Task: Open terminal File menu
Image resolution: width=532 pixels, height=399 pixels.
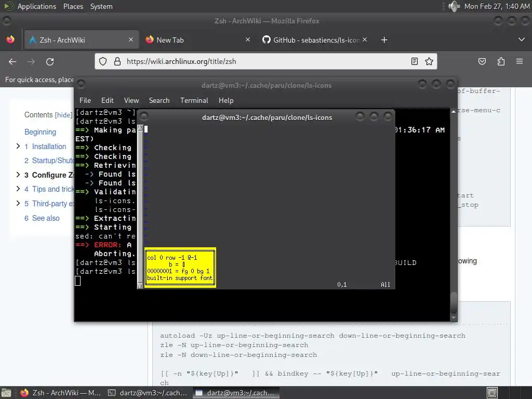Action: point(85,100)
